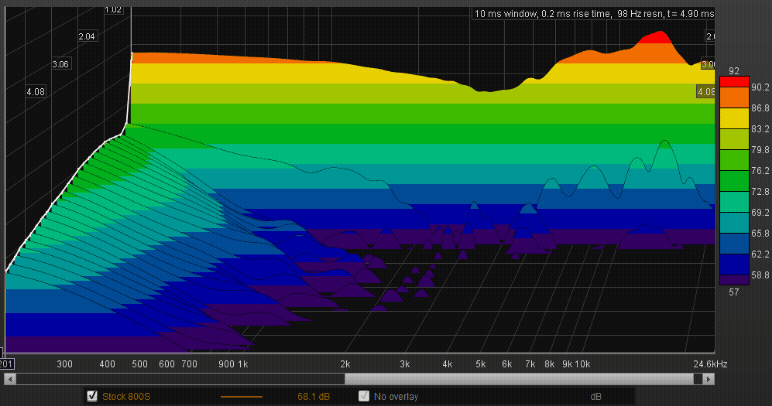Click the No overlay label text
Image resolution: width=772 pixels, height=406 pixels.
(396, 397)
